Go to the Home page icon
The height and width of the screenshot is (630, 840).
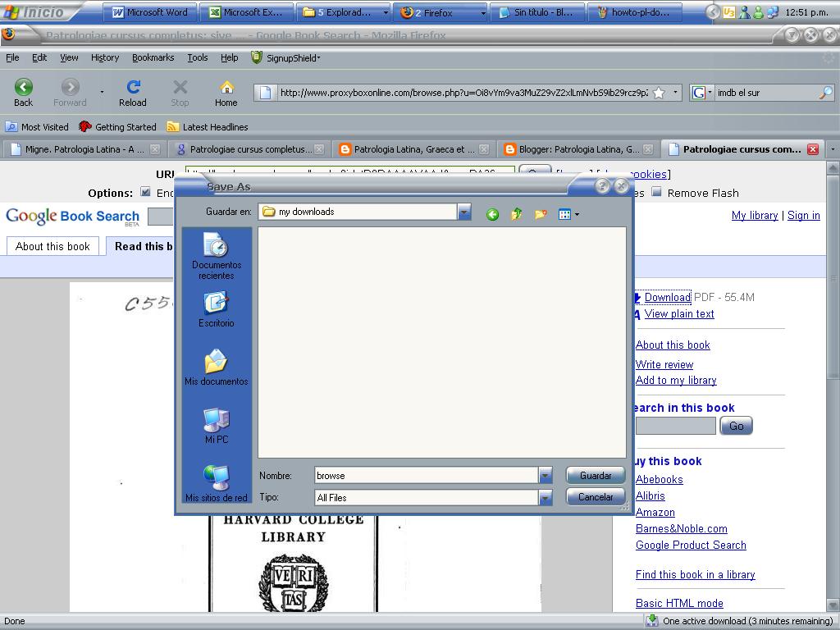(x=226, y=87)
